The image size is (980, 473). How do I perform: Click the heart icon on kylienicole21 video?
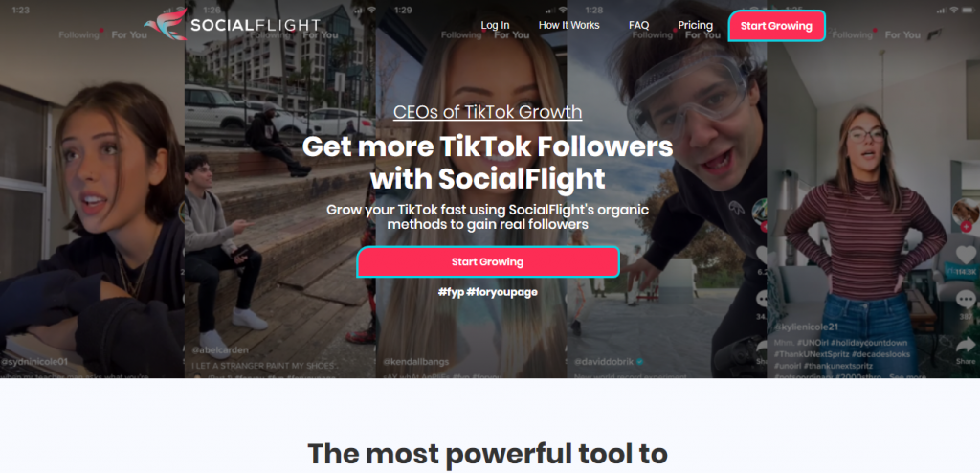tap(967, 256)
